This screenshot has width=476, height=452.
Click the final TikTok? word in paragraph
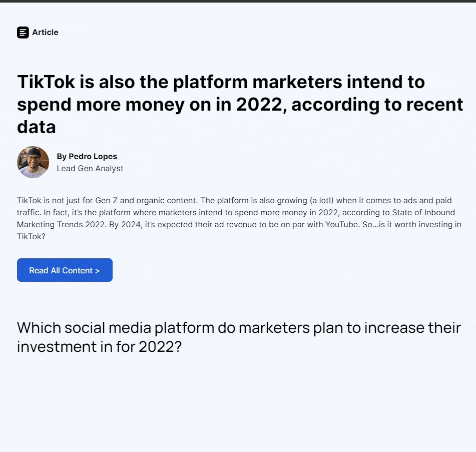click(31, 236)
